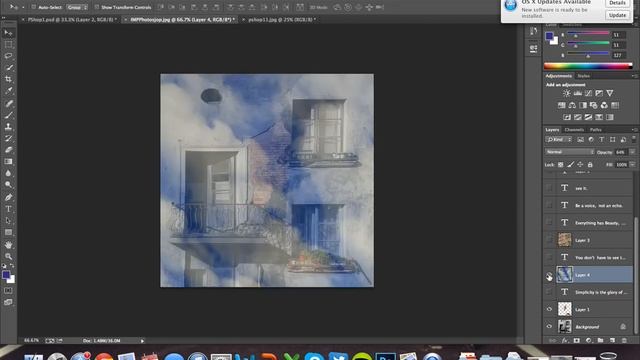The height and width of the screenshot is (360, 640).
Task: Select the Adjustments panel tab
Action: click(558, 76)
